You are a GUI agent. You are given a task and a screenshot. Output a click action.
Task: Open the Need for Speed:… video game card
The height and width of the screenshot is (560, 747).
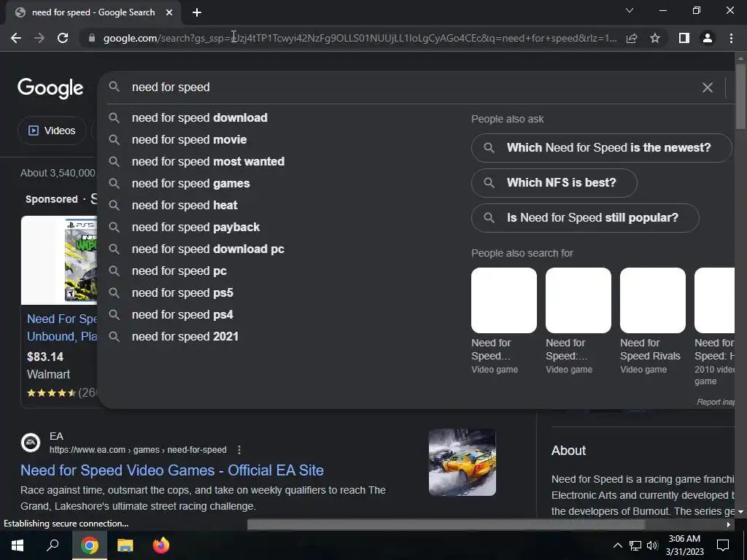pos(578,321)
